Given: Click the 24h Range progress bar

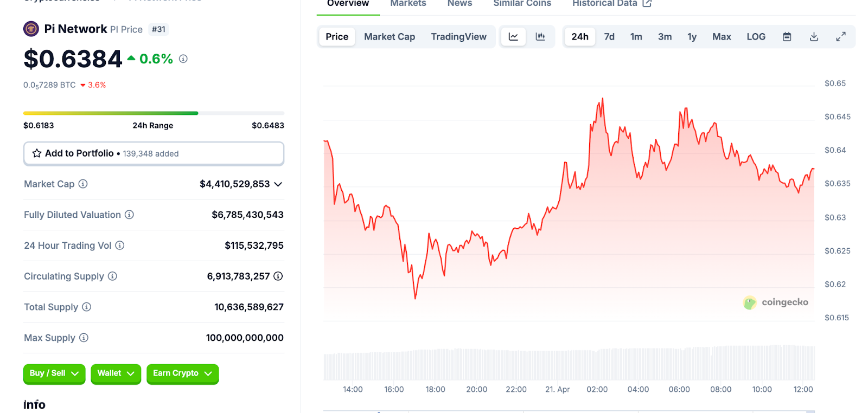Looking at the screenshot, I should click(x=154, y=113).
